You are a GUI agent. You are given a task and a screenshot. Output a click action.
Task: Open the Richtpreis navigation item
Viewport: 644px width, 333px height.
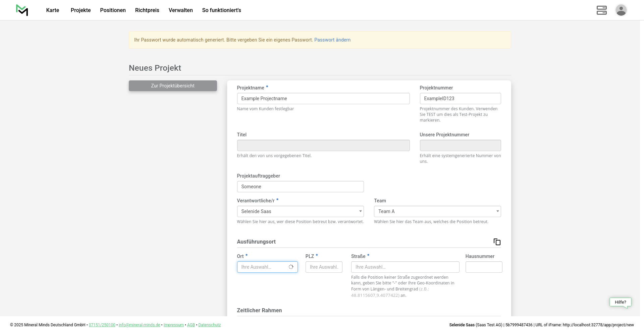click(147, 10)
